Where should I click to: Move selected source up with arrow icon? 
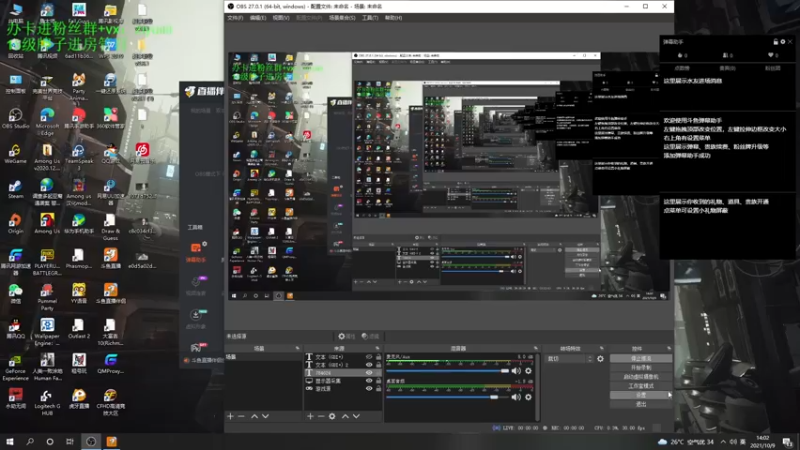(x=345, y=416)
